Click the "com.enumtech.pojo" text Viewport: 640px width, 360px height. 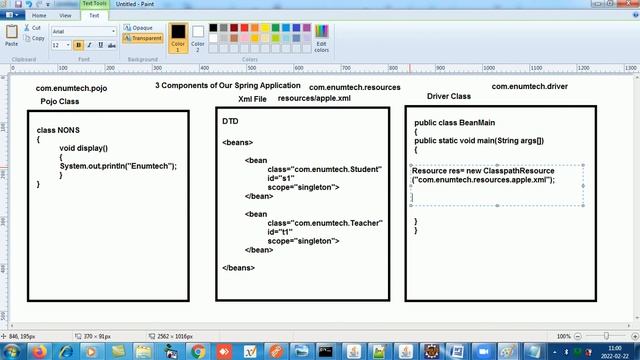pyautogui.click(x=71, y=88)
